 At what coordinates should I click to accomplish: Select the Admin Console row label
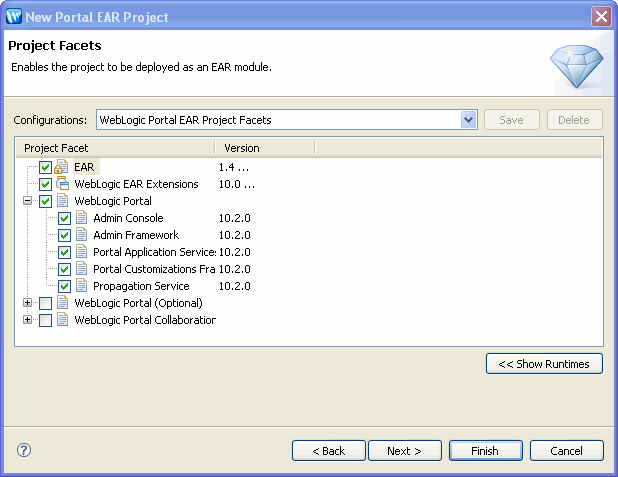click(x=128, y=218)
